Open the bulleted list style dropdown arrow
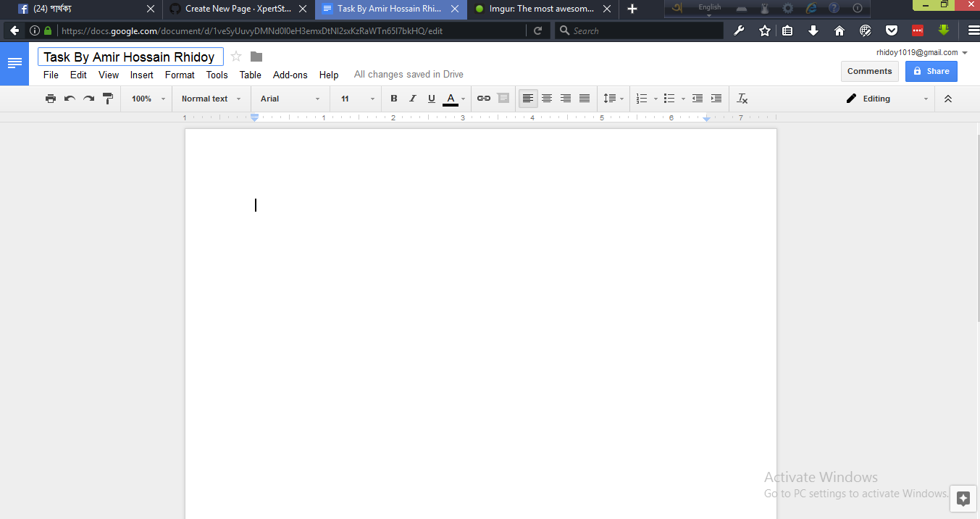This screenshot has width=980, height=519. [x=683, y=99]
